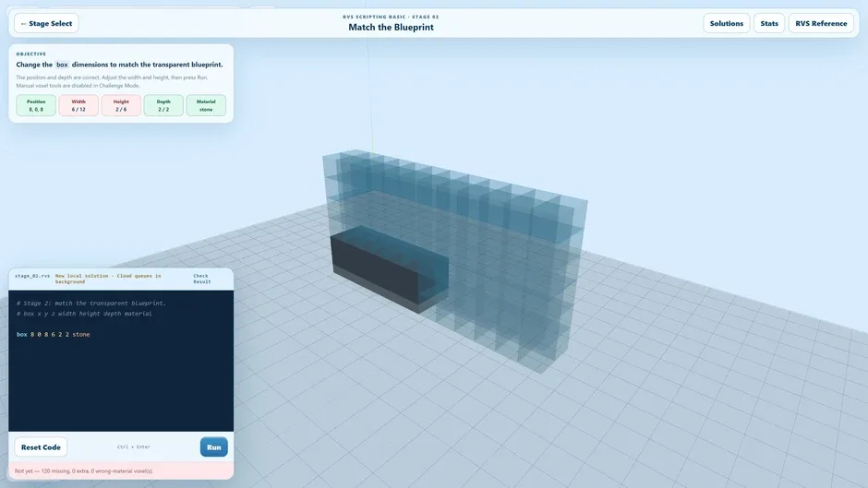Click the Run button
Screen dimensions: 868x488
click(x=213, y=447)
